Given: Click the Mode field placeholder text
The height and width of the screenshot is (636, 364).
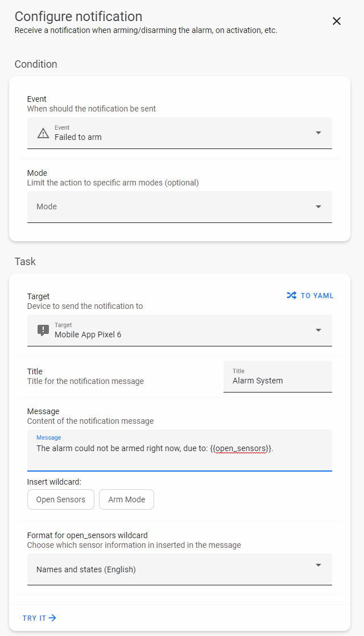Looking at the screenshot, I should (x=47, y=207).
